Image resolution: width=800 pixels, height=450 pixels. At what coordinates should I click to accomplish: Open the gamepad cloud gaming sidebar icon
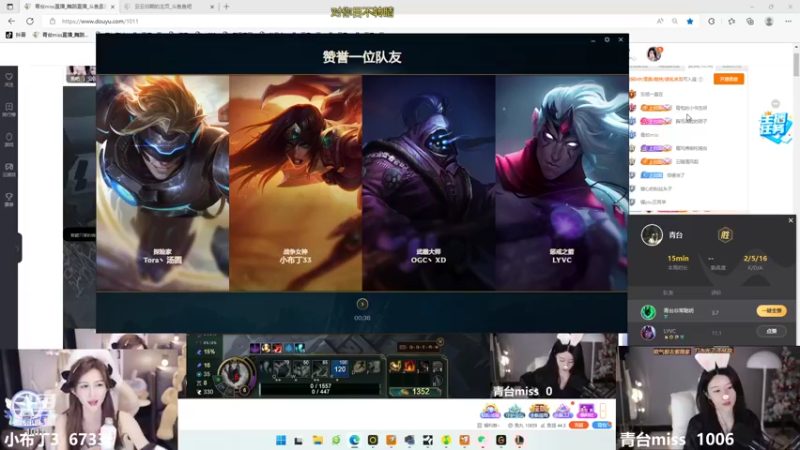point(9,170)
